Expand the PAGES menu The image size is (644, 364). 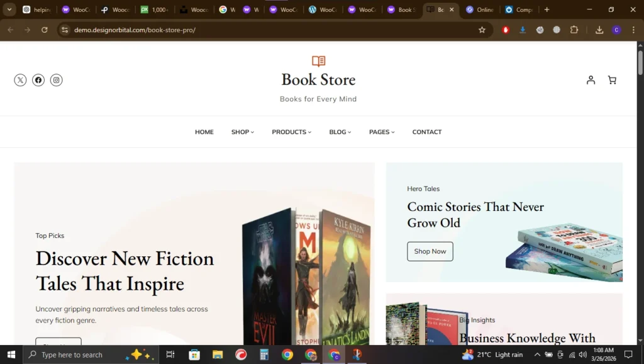point(382,132)
